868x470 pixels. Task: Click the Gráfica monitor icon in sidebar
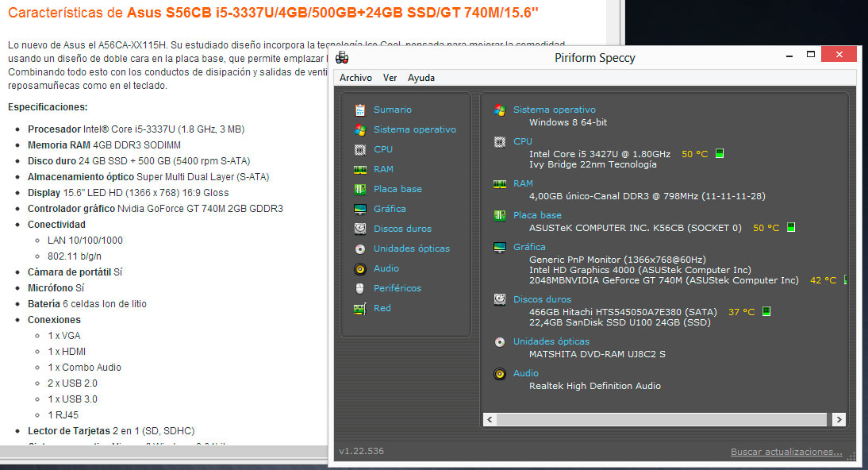(x=360, y=210)
